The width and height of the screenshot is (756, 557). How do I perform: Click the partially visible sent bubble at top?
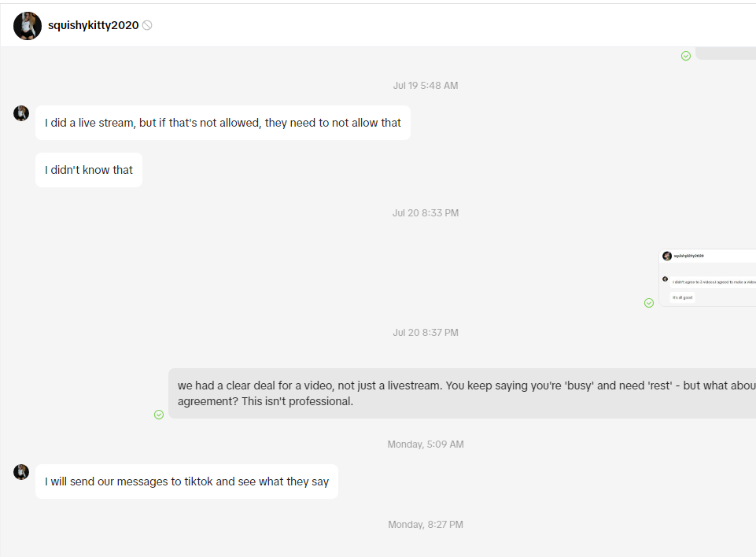[x=725, y=53]
